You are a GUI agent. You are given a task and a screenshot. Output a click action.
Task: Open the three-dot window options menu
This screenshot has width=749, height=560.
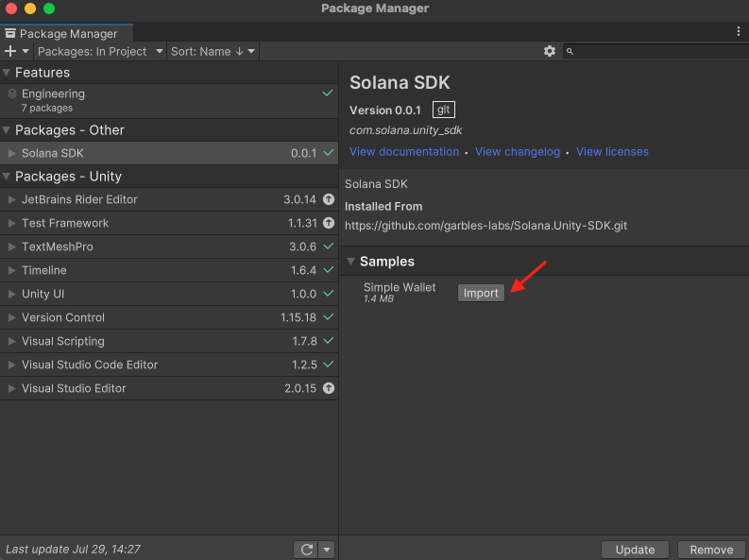coord(739,31)
